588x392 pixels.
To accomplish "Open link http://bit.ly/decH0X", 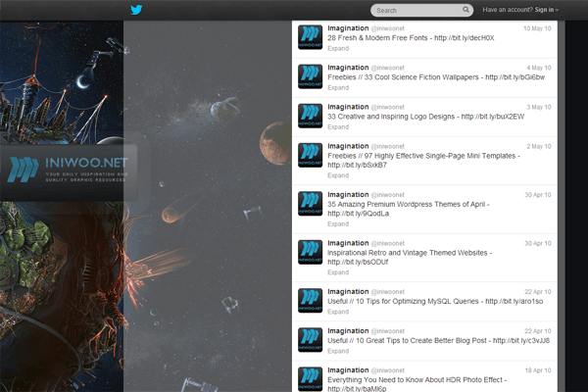I will 465,38.
